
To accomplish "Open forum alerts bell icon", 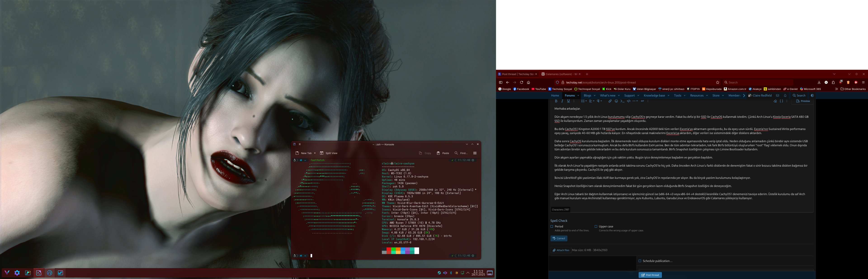I will 785,96.
